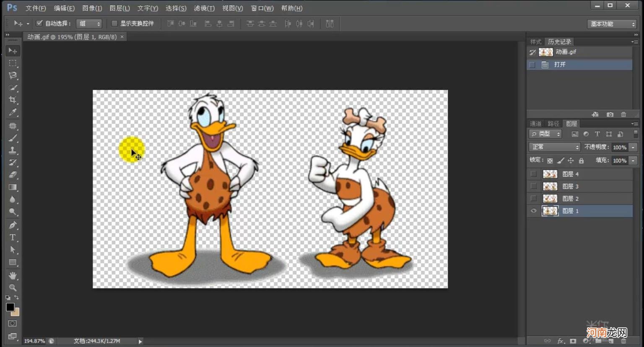Click Auto-align layers icon in options bar
The width and height of the screenshot is (644, 347).
(330, 23)
